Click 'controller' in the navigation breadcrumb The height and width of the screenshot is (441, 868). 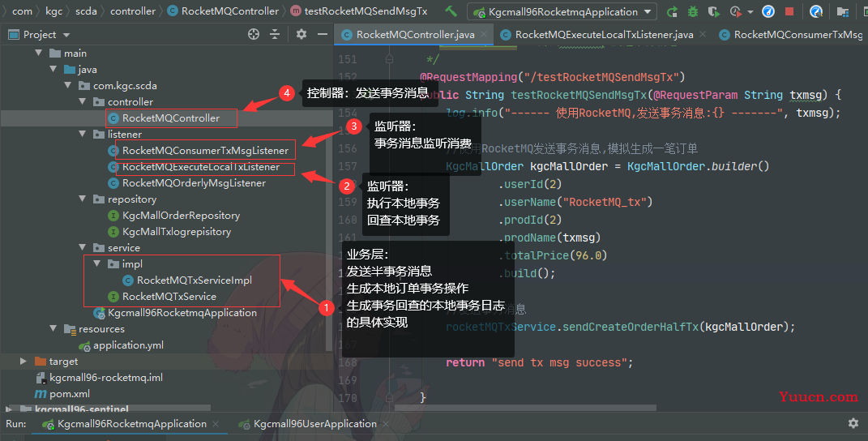tap(133, 11)
